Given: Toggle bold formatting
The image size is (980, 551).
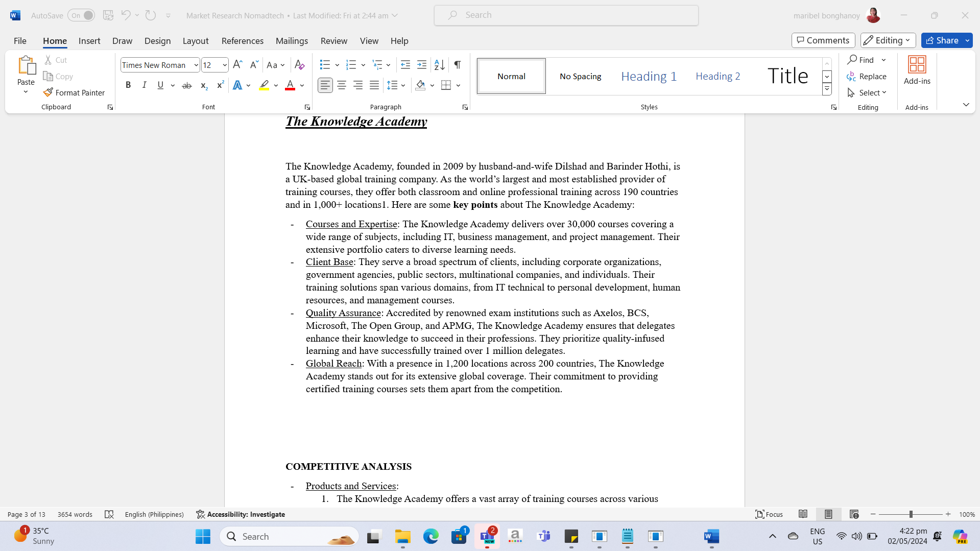Looking at the screenshot, I should [x=128, y=85].
